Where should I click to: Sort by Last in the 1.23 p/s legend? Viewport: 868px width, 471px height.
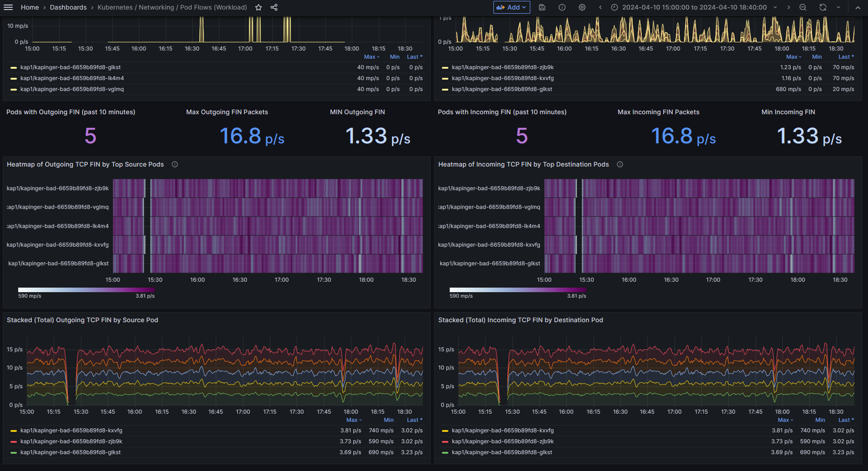(846, 57)
